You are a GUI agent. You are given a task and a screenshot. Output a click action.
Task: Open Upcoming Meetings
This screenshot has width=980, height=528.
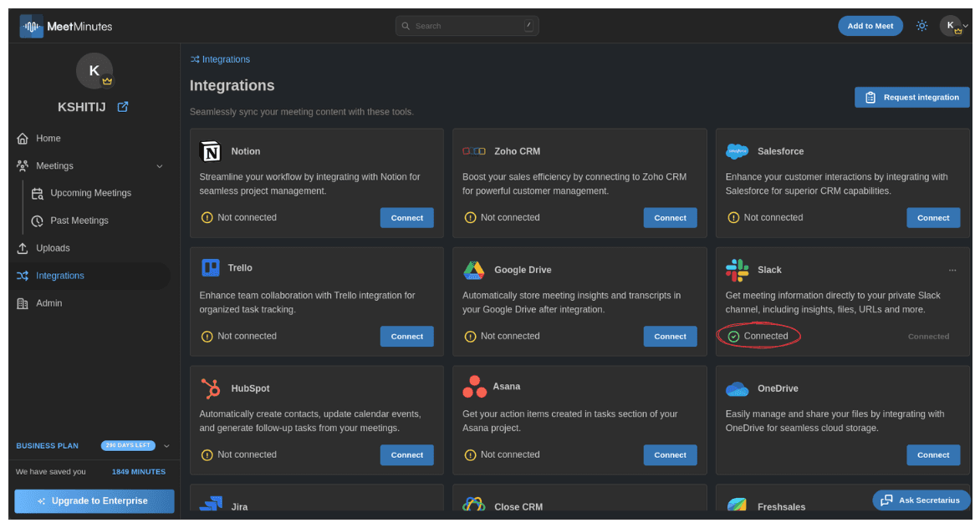pos(90,193)
